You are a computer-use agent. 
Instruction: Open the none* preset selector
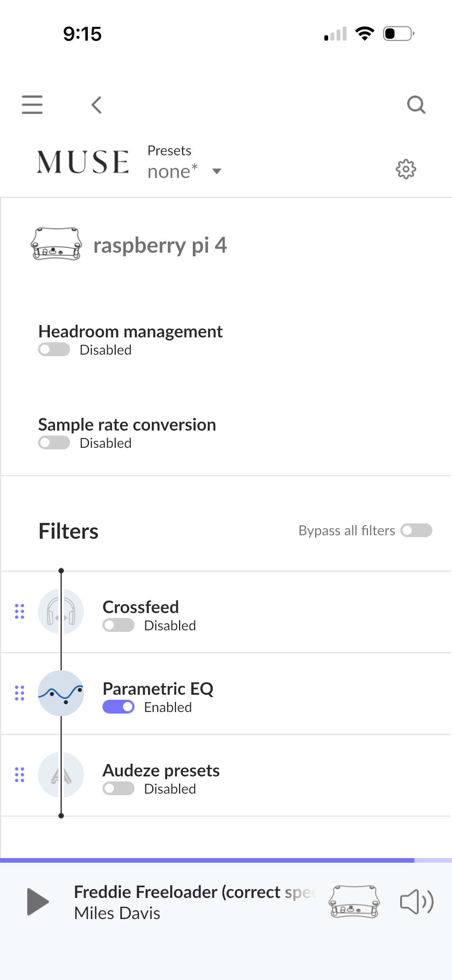[x=173, y=171]
